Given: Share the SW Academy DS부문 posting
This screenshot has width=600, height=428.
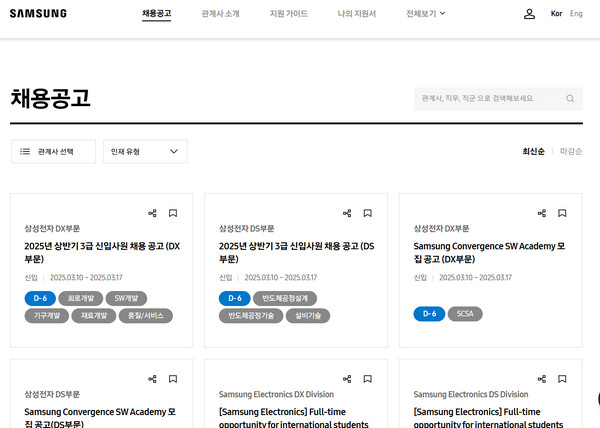Looking at the screenshot, I should [152, 379].
